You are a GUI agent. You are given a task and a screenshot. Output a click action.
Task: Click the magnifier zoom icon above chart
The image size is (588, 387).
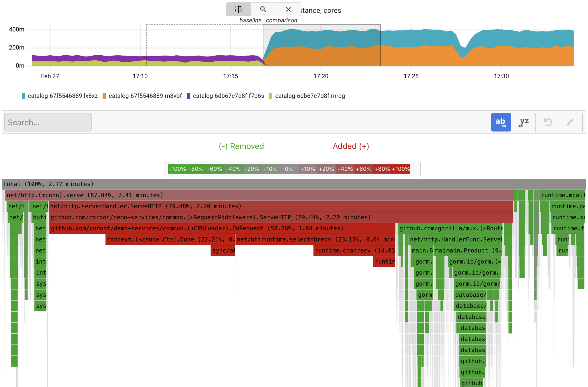pyautogui.click(x=263, y=9)
